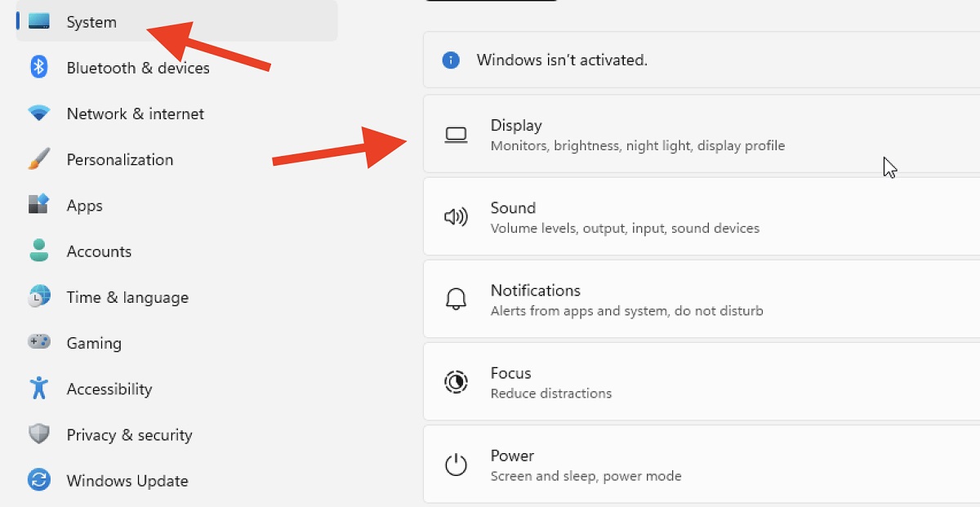Click the Sound speaker icon
Screen dimensions: 980x507
coord(457,216)
